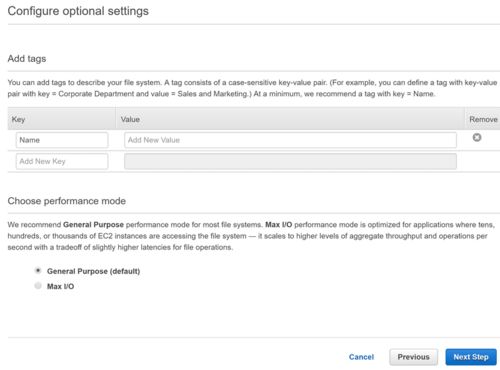The height and width of the screenshot is (370, 500).
Task: Click the greyed-out value field in second row
Action: 290,161
